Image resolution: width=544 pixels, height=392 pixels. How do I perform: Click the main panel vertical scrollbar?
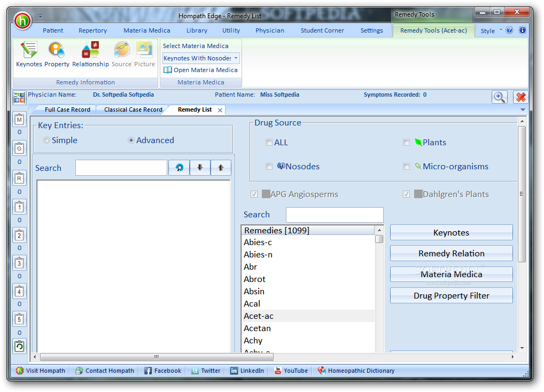tap(522, 194)
